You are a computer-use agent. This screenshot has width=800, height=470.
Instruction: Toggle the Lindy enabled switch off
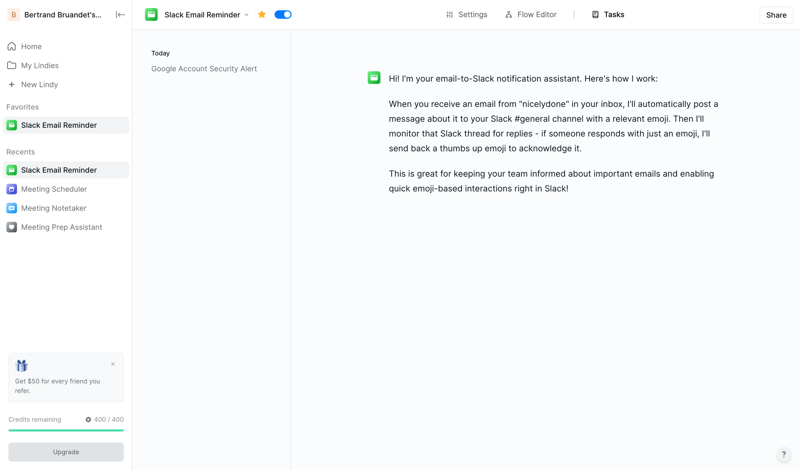click(x=283, y=14)
